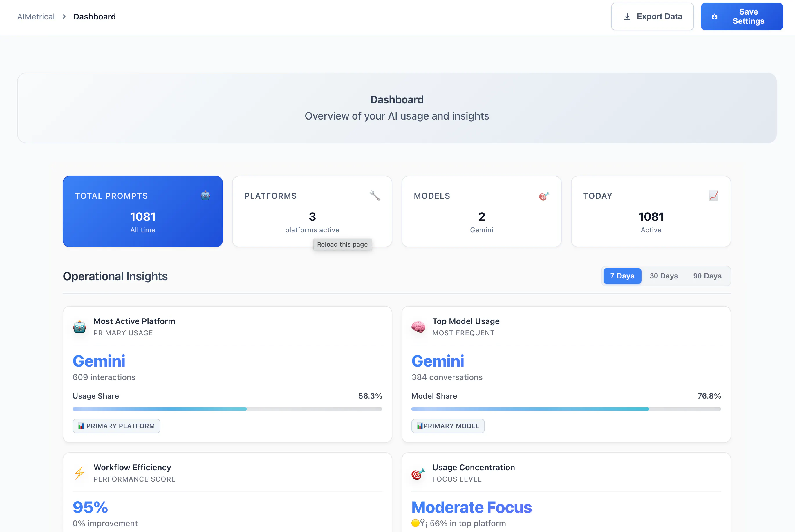Click the brain icon beside Top Model Usage
Viewport: 795px width, 532px height.
coord(418,327)
